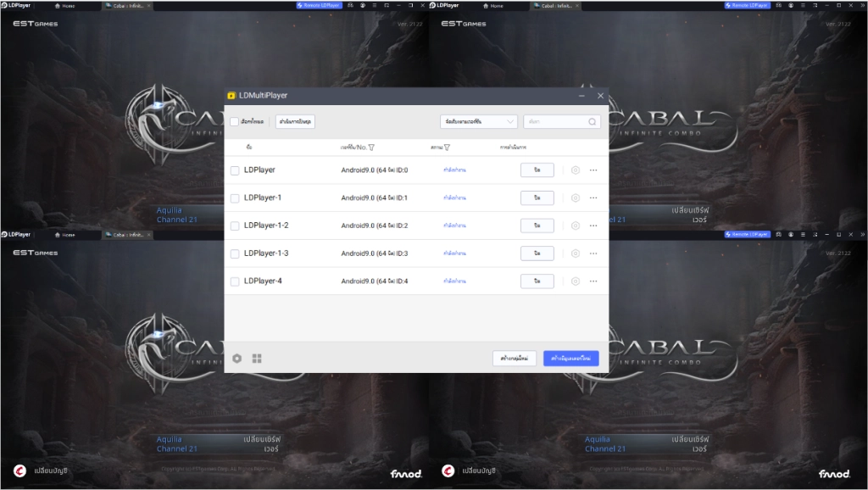This screenshot has height=490, width=868.
Task: Click the white button left of blue button
Action: pyautogui.click(x=515, y=359)
